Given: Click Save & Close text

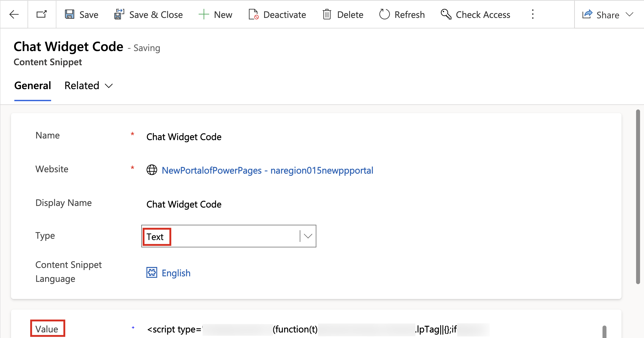Looking at the screenshot, I should click(x=156, y=15).
